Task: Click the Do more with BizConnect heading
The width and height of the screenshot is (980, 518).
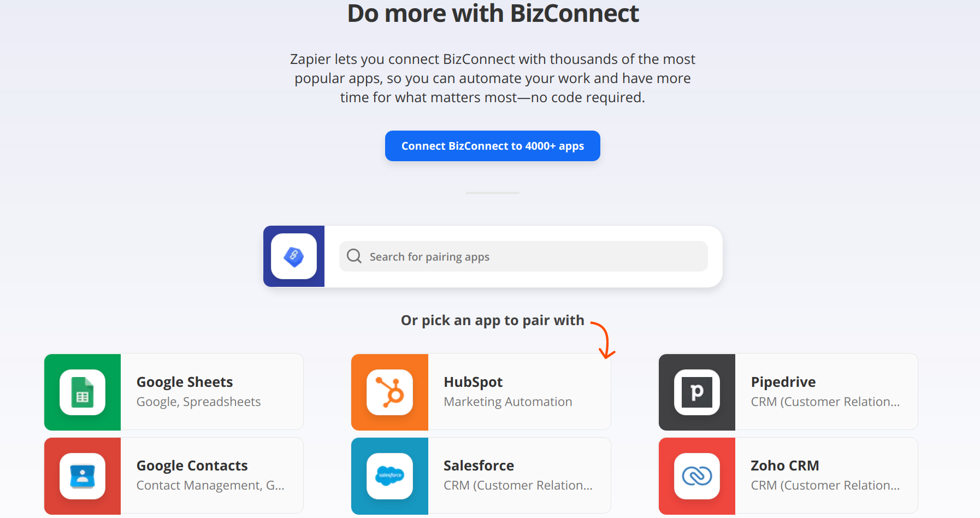Action: coord(492,13)
